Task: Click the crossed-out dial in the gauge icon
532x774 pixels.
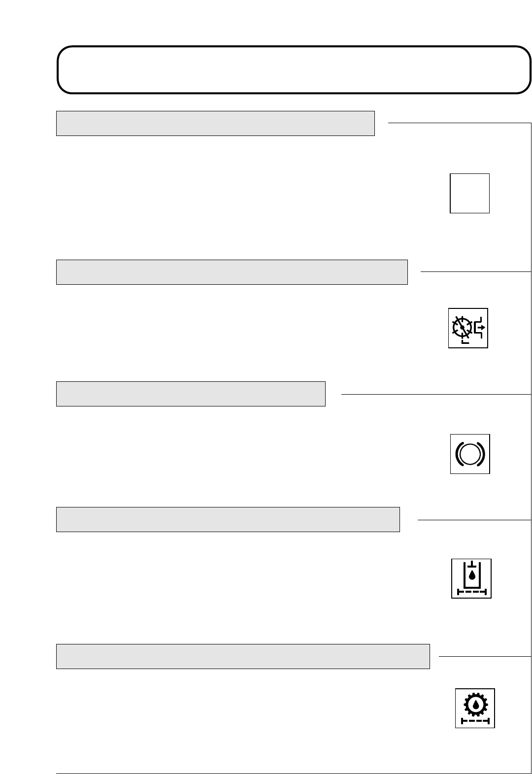Action: pyautogui.click(x=462, y=327)
